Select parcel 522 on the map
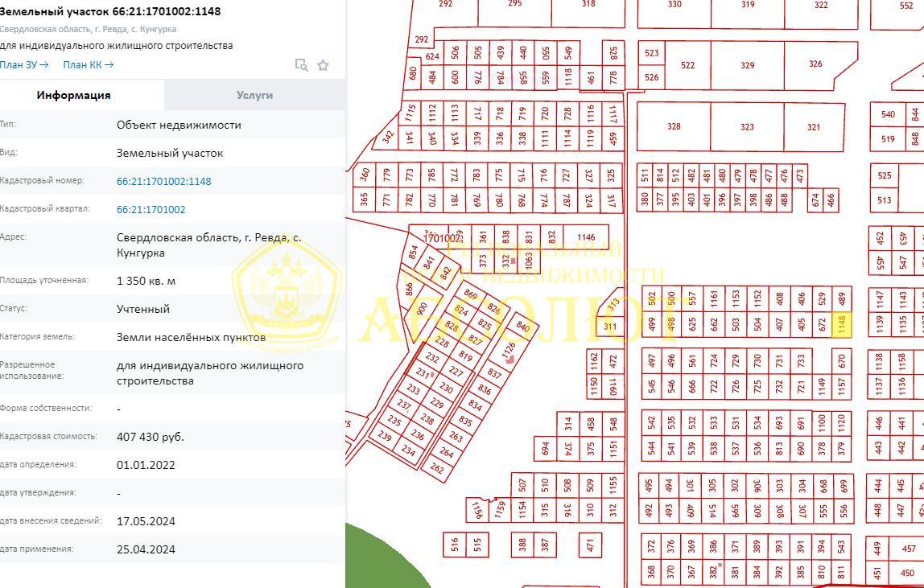 (687, 65)
